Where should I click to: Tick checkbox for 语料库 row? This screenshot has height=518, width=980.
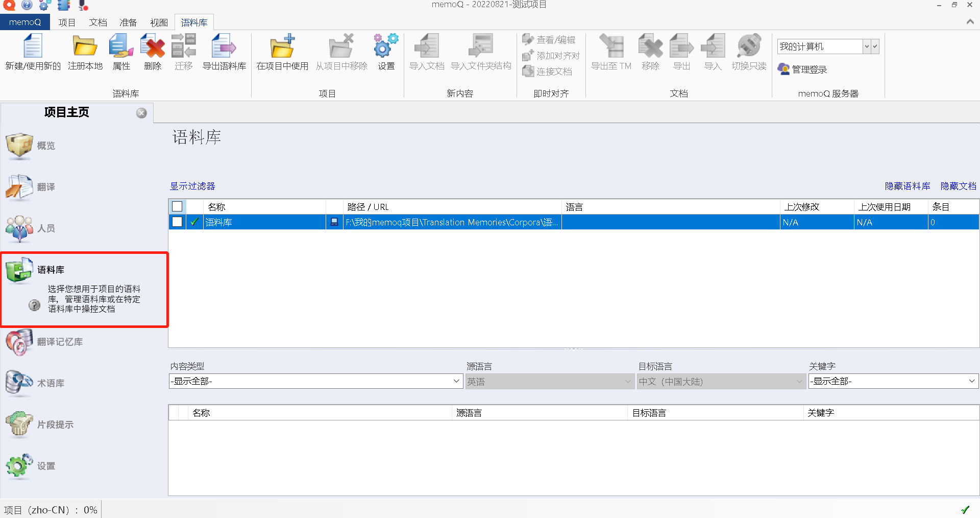pos(177,222)
